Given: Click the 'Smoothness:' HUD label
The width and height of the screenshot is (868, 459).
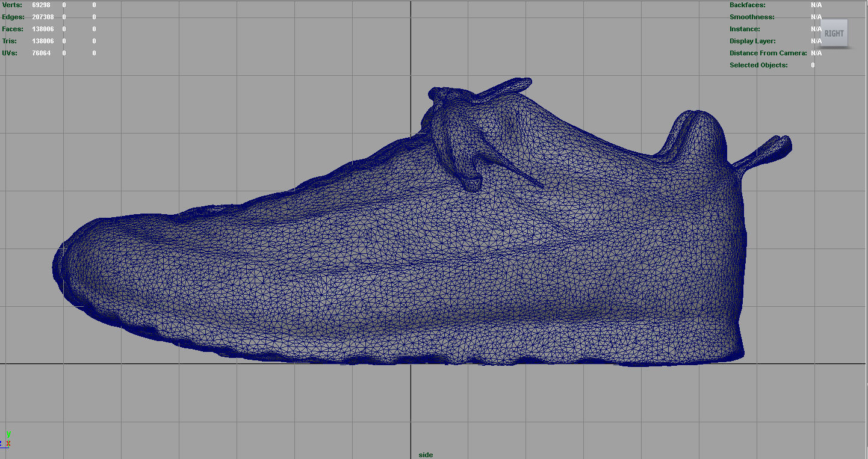Looking at the screenshot, I should click(x=752, y=17).
